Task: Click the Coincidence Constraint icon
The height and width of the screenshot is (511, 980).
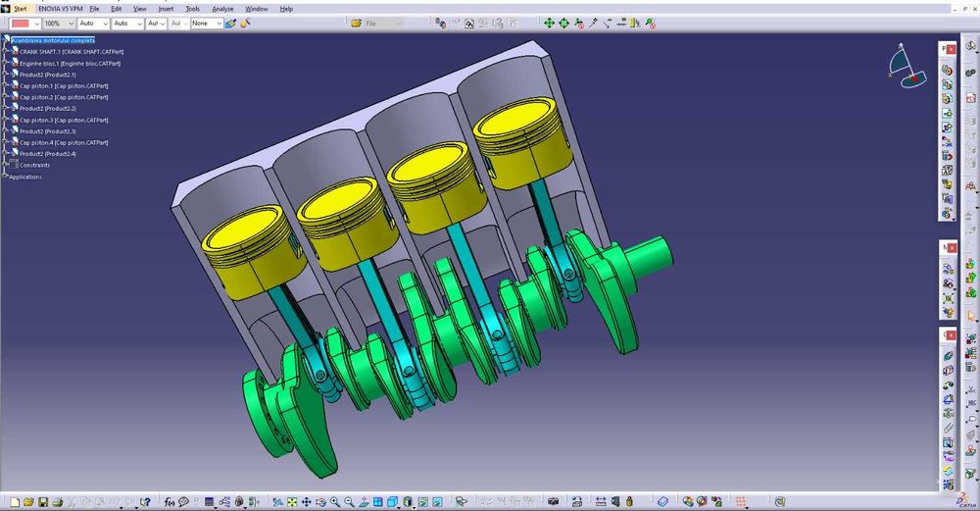Action: click(x=948, y=355)
